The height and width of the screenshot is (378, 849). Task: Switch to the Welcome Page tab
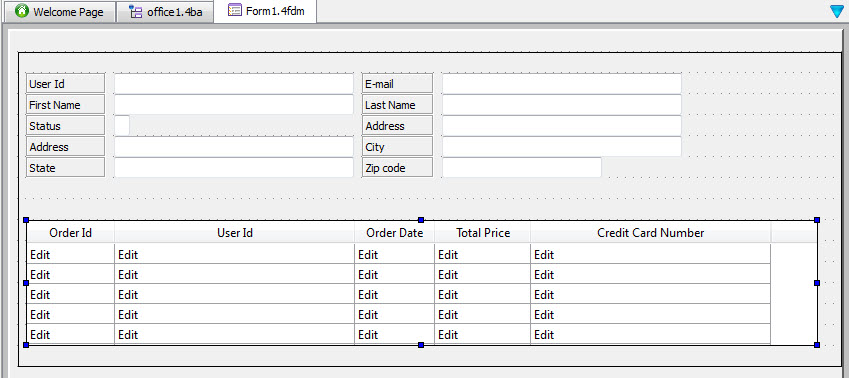[59, 12]
